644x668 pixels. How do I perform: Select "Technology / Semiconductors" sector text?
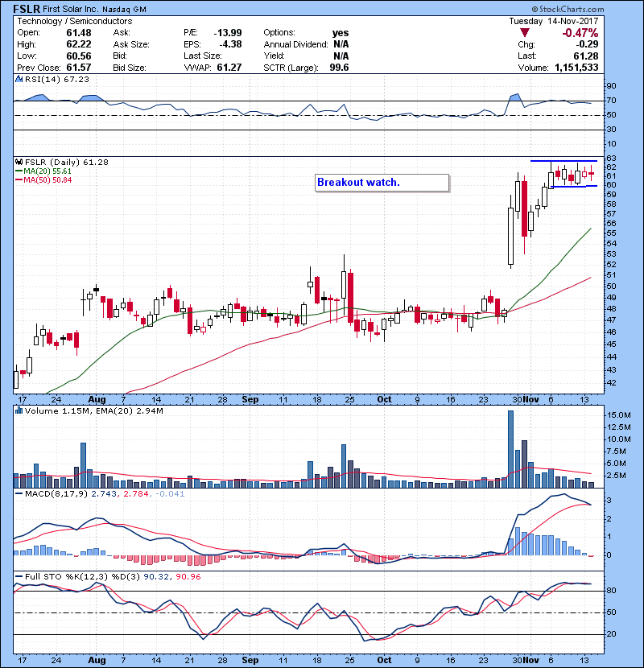tap(75, 21)
